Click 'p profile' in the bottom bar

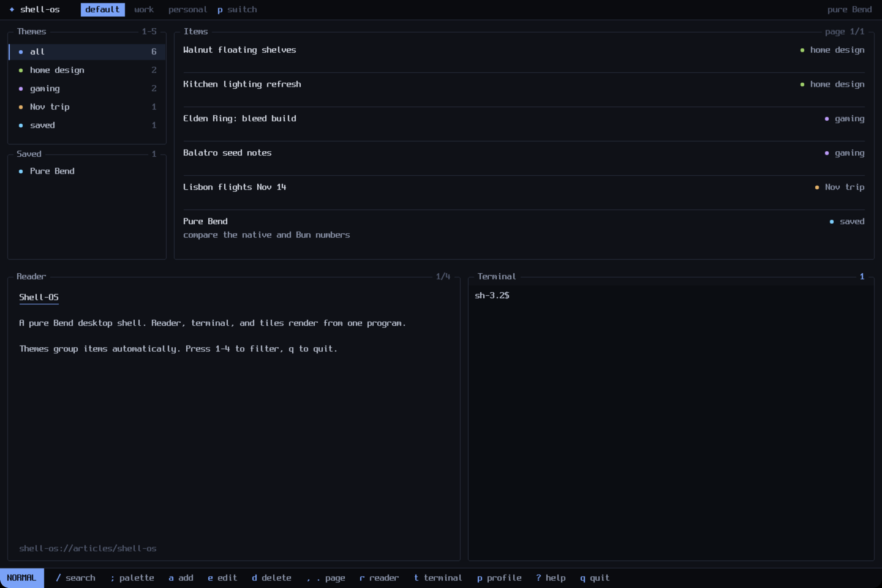499,578
